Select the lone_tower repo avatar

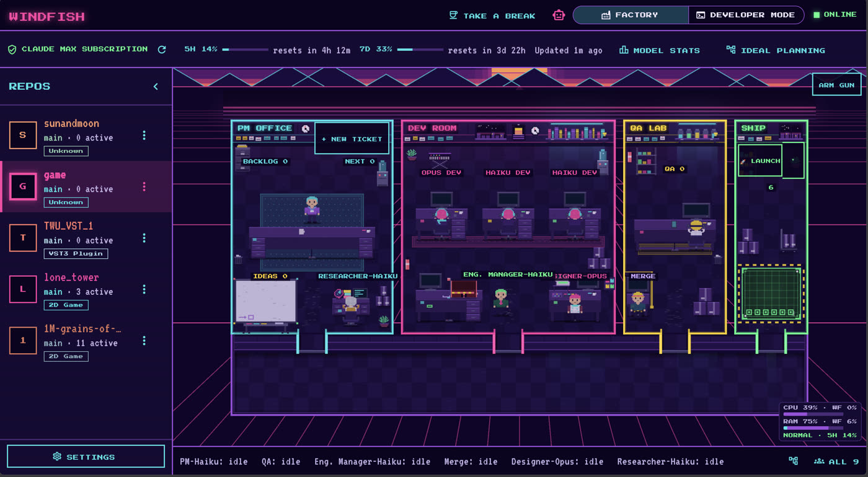(23, 289)
